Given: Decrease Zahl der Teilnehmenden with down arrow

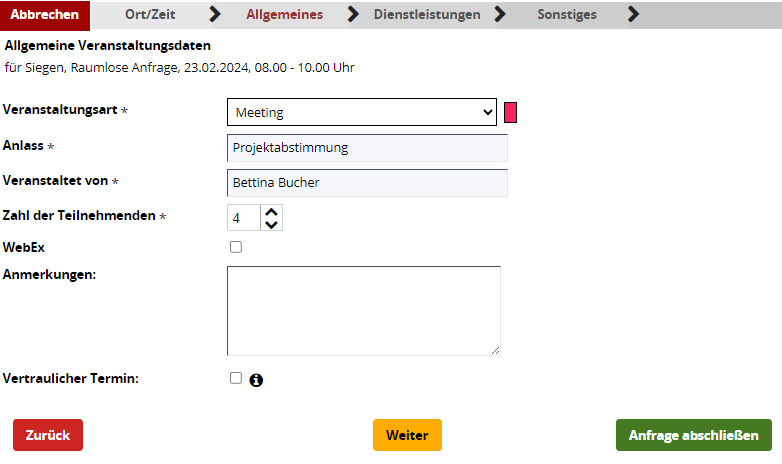Looking at the screenshot, I should (271, 224).
